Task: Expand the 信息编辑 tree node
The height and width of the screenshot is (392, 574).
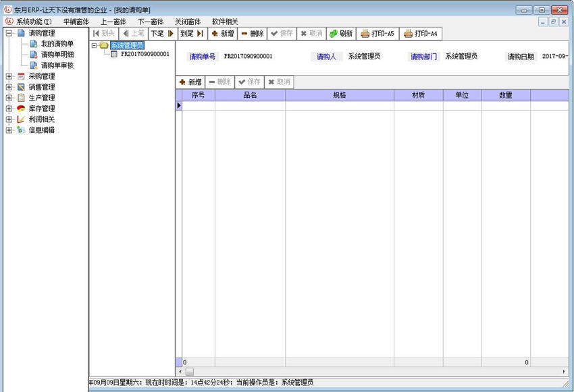Action: 9,130
